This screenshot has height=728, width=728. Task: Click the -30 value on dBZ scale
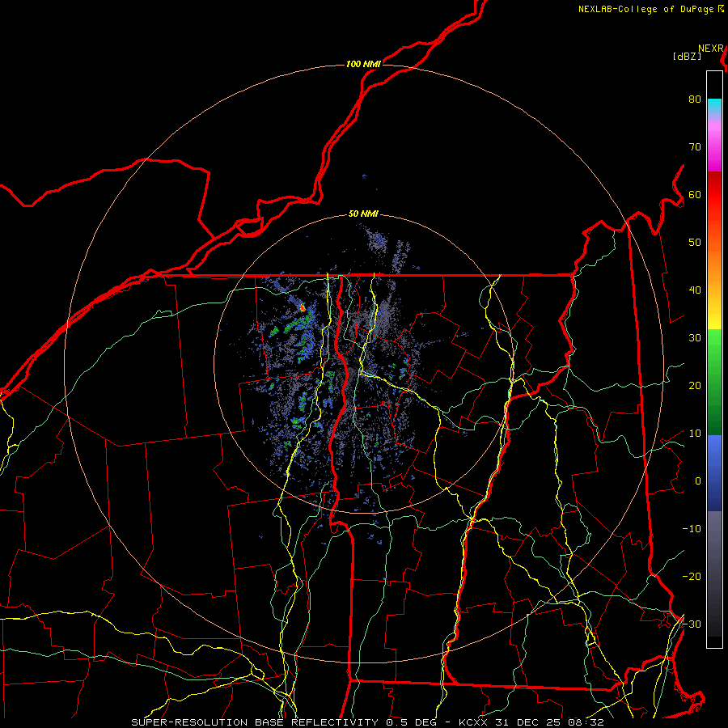[692, 624]
